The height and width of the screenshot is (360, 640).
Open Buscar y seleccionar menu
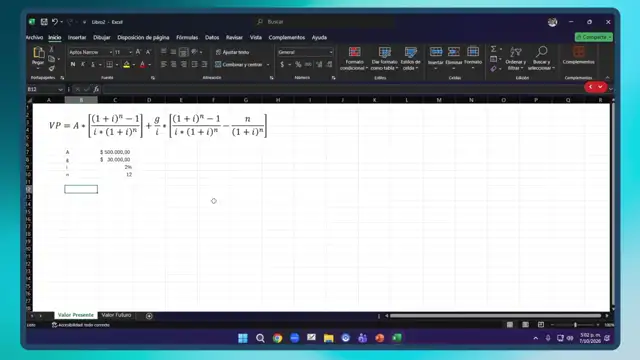pyautogui.click(x=541, y=58)
